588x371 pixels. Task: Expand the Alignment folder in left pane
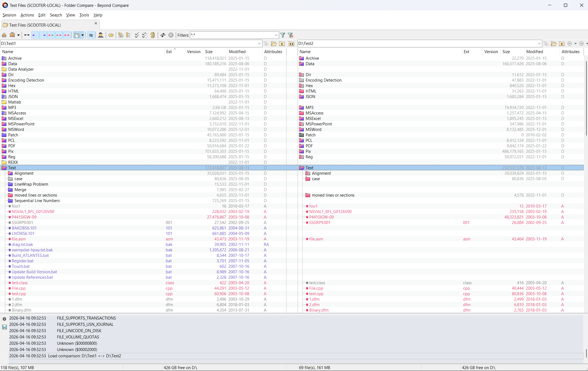click(x=10, y=173)
